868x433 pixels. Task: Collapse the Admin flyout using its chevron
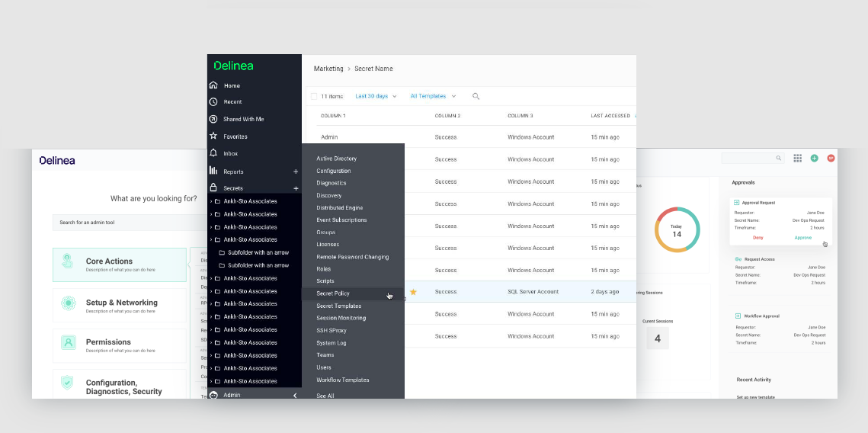tap(295, 396)
